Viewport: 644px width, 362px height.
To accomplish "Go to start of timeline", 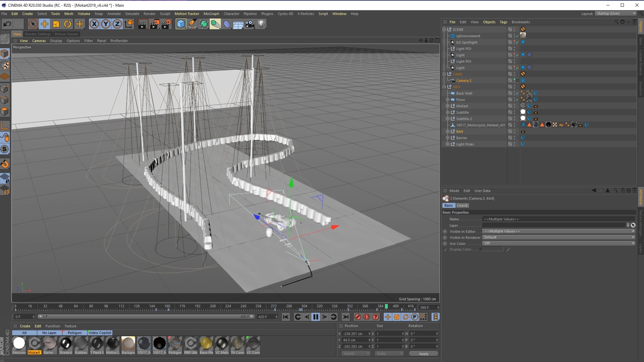I will pos(286,317).
